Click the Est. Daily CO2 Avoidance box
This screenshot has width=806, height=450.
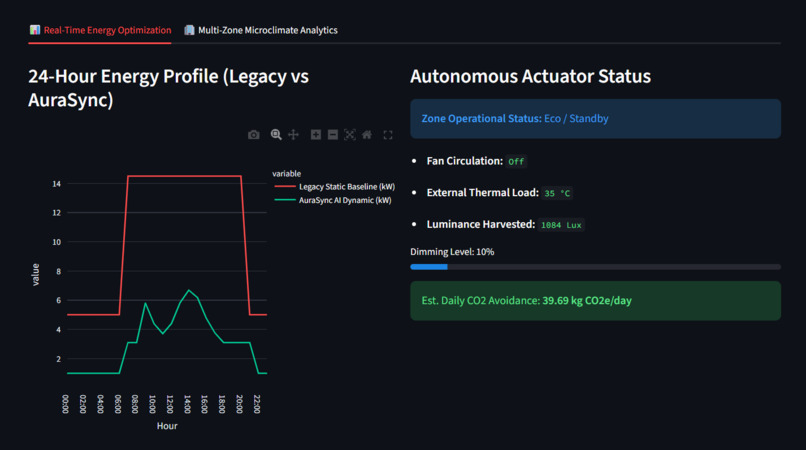point(595,301)
